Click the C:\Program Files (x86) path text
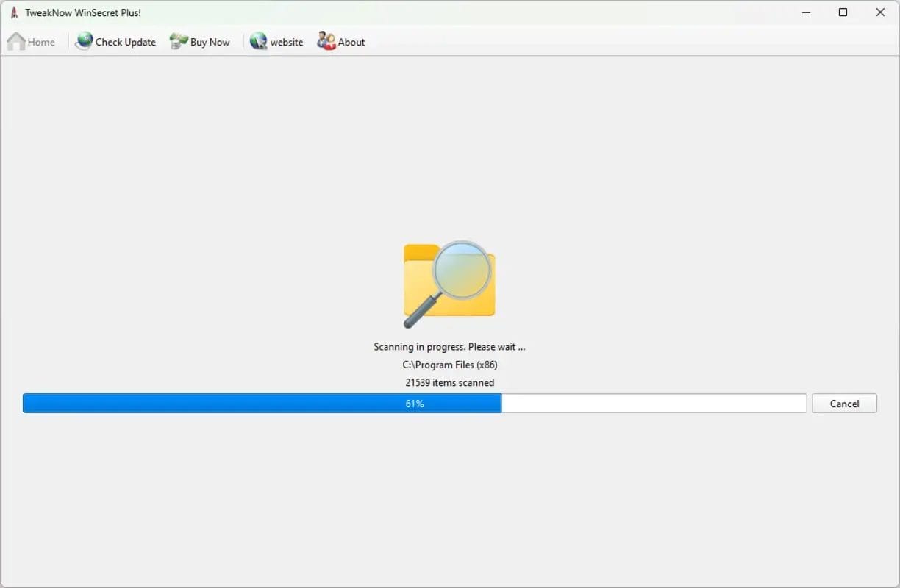This screenshot has height=588, width=900. (x=449, y=365)
